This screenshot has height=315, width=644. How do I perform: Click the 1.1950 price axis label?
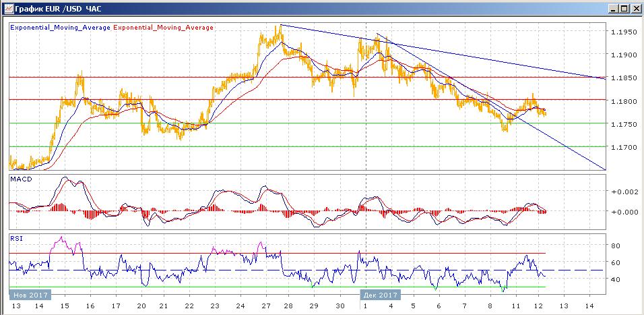pyautogui.click(x=623, y=32)
